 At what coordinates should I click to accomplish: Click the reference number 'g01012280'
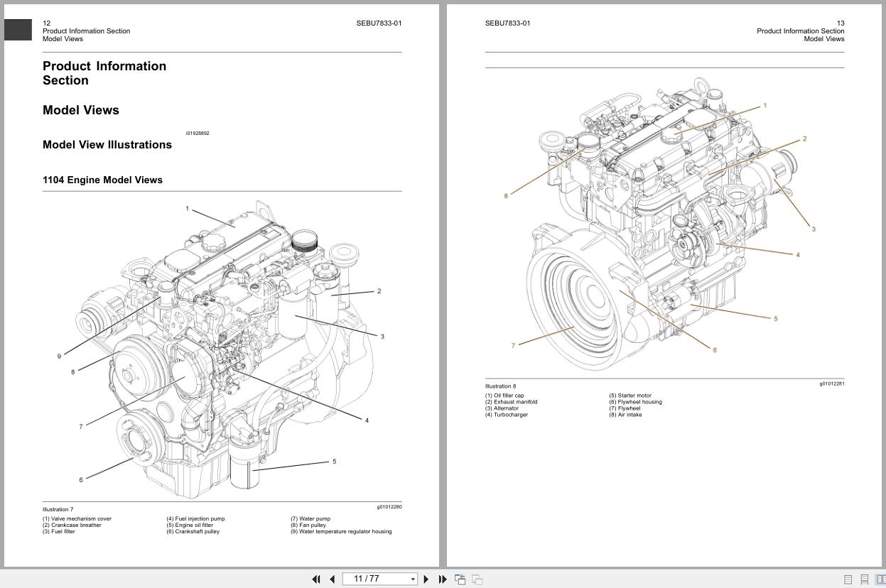[389, 506]
